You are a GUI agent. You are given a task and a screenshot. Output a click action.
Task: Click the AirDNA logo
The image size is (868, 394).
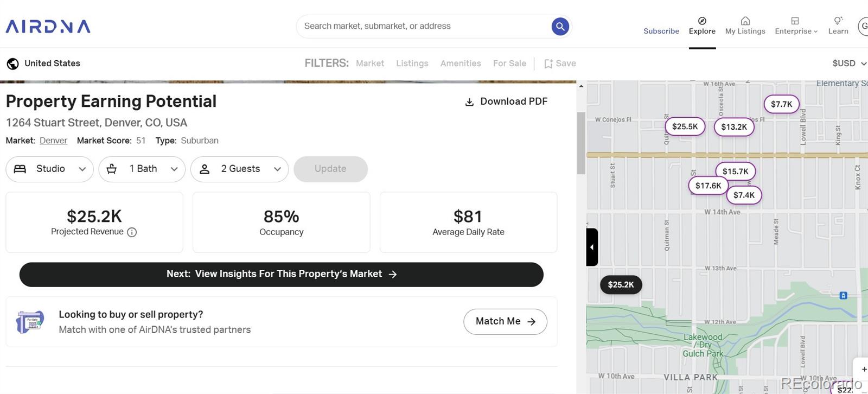coord(48,26)
